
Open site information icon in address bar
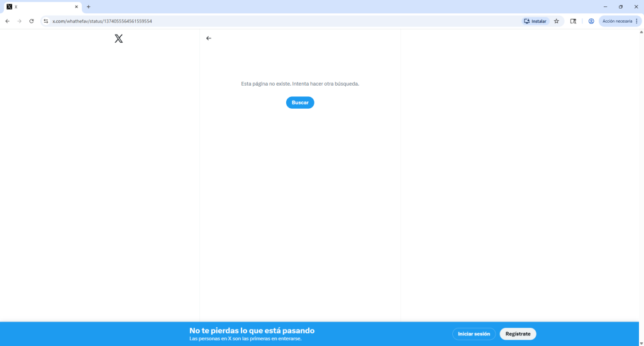(46, 21)
